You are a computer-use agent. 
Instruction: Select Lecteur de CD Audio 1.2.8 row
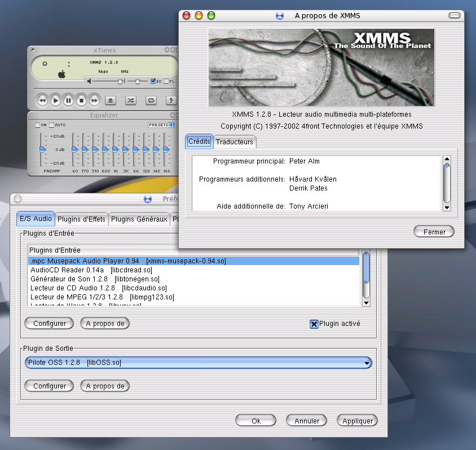(193, 288)
